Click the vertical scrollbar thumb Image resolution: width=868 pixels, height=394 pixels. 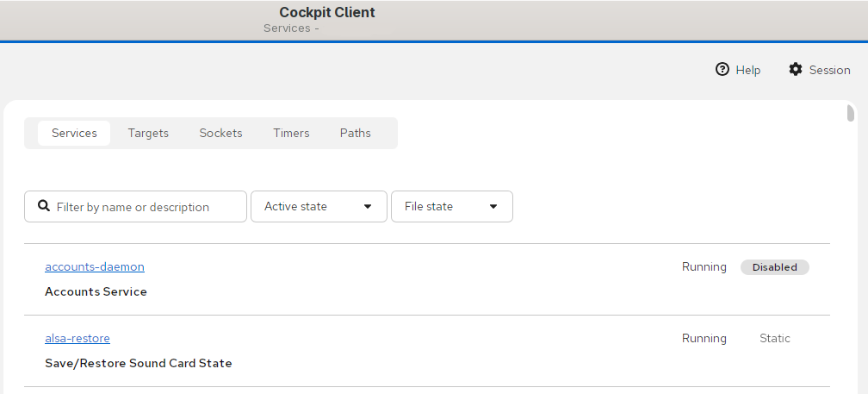point(851,113)
